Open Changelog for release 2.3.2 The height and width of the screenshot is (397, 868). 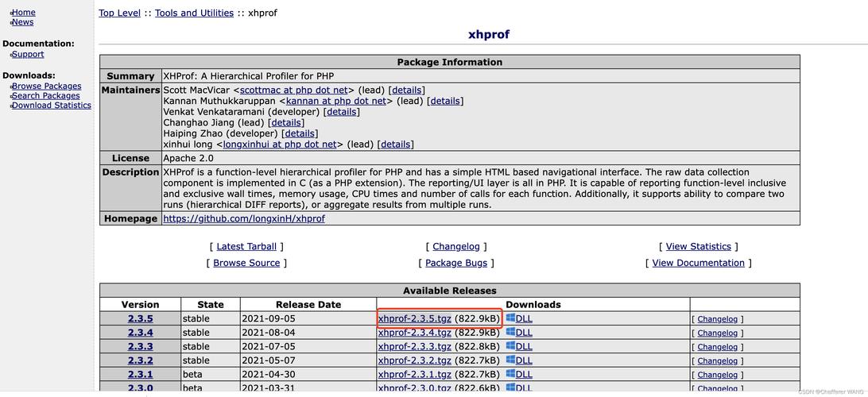pos(718,360)
